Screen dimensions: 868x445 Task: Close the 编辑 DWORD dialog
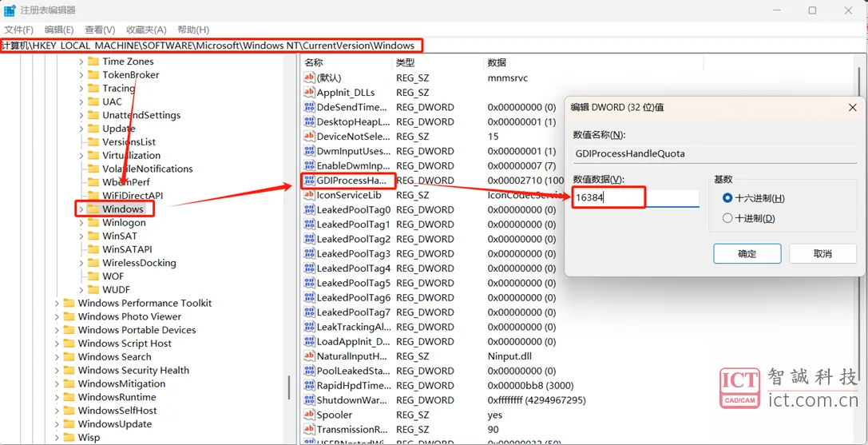(x=853, y=108)
